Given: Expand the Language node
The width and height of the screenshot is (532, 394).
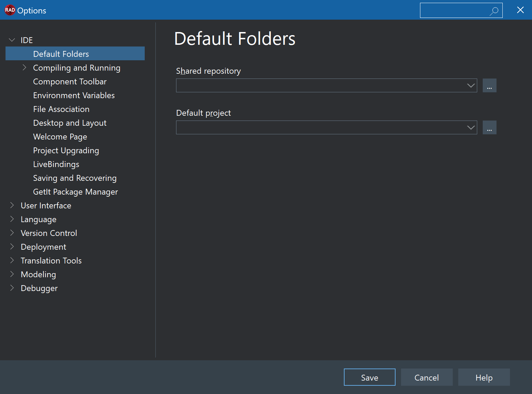Looking at the screenshot, I should pos(12,219).
